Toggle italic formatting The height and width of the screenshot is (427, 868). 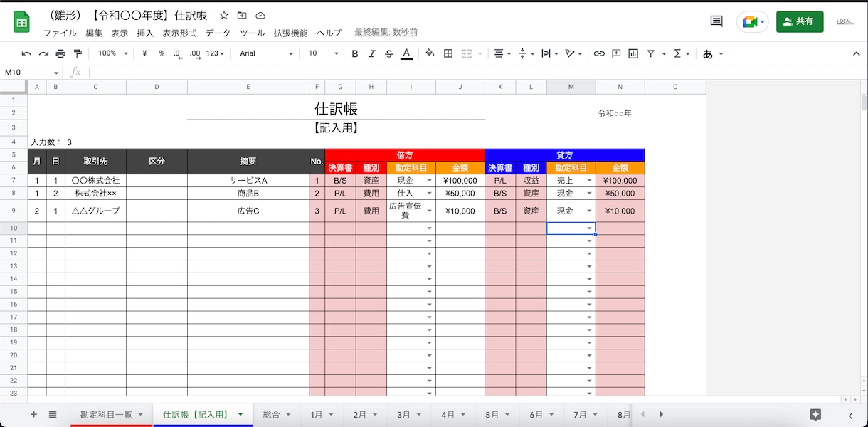tap(372, 53)
